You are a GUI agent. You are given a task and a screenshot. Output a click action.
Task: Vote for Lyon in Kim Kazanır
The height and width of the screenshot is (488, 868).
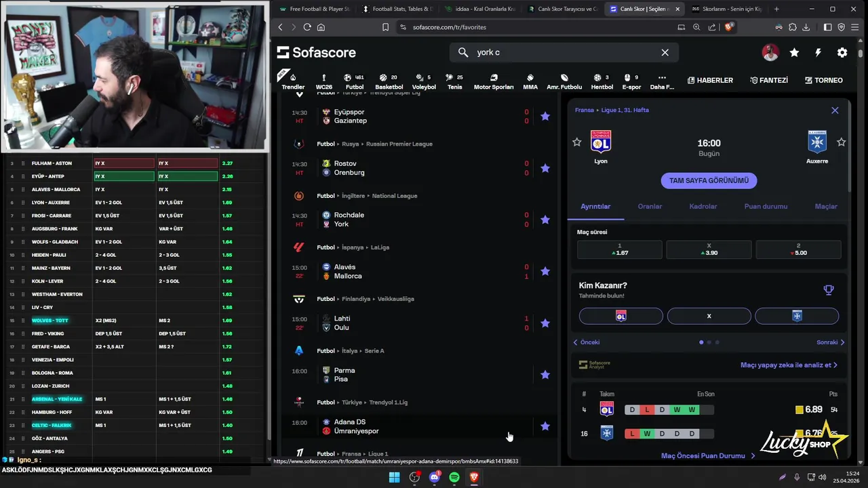[x=620, y=316]
